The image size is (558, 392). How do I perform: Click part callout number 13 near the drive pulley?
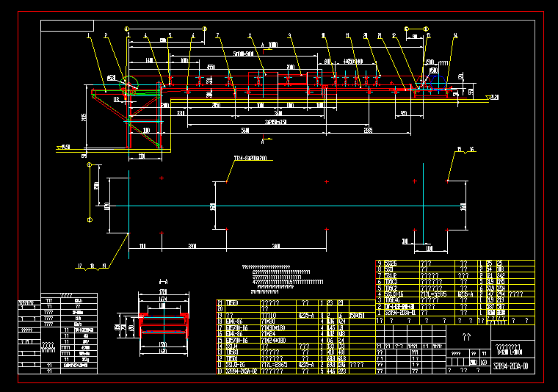pyautogui.click(x=429, y=35)
